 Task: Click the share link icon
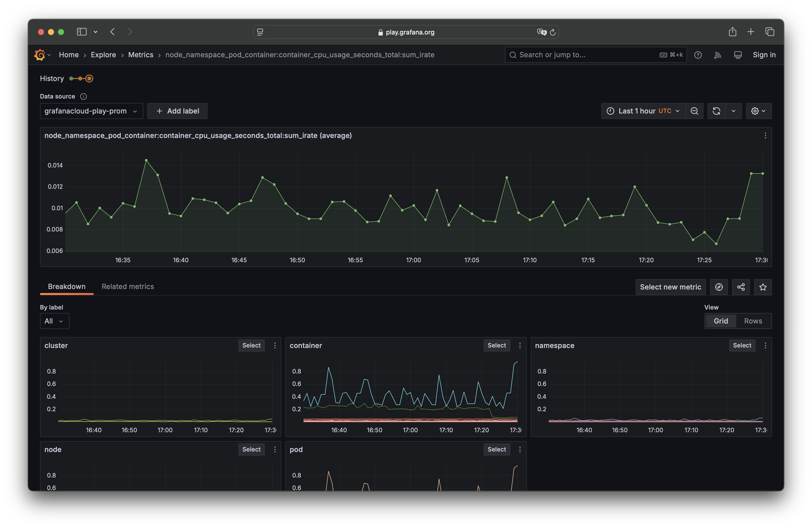[741, 287]
